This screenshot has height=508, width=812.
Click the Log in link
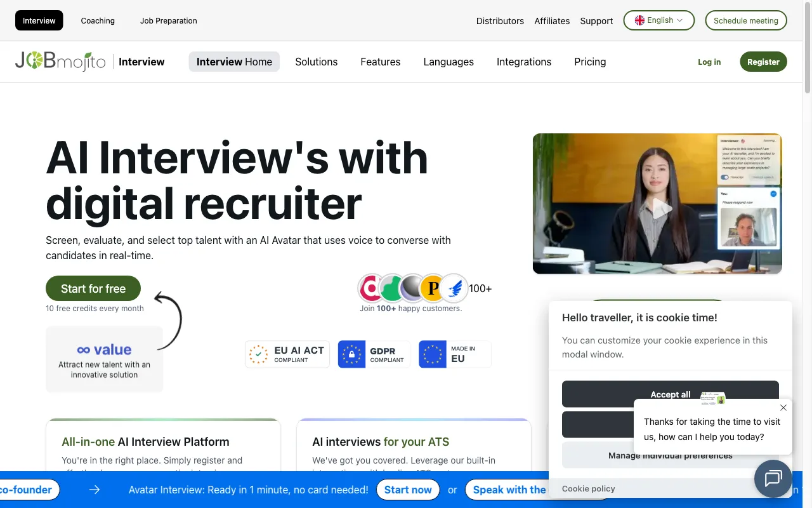point(709,62)
